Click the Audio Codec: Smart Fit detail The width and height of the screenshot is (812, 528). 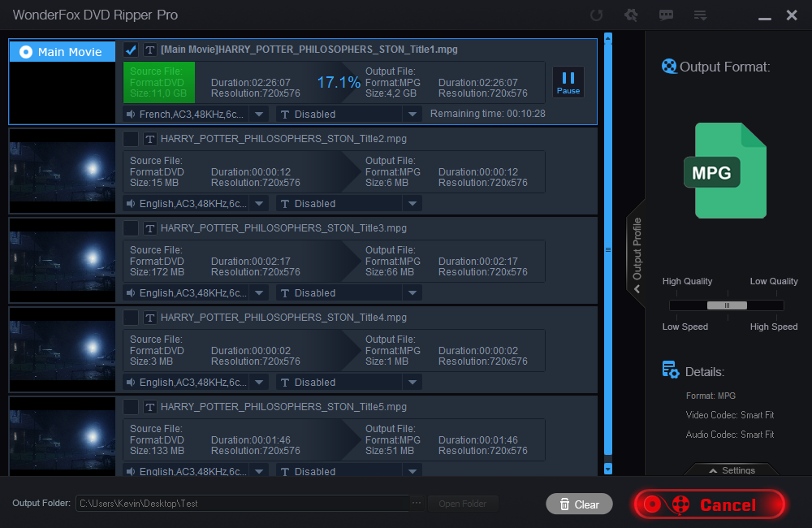(730, 435)
